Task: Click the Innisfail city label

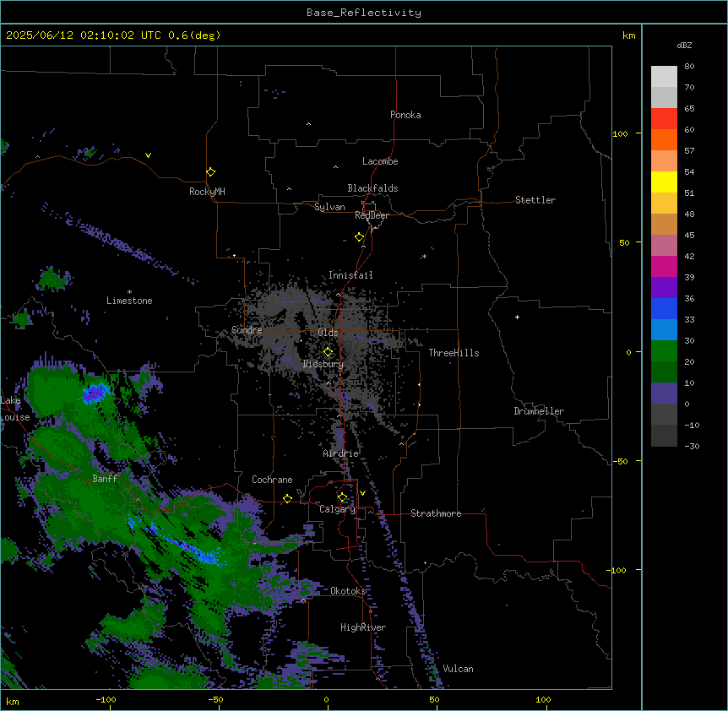Action: (x=350, y=275)
